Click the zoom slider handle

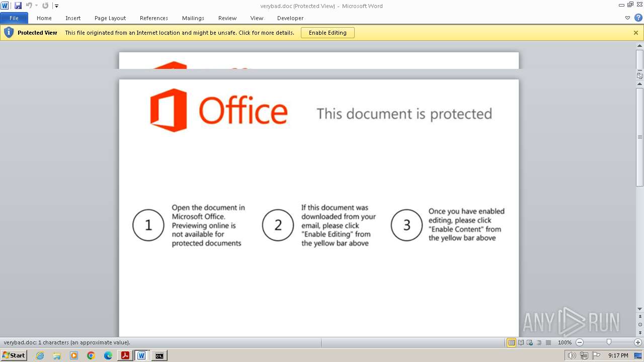click(609, 342)
